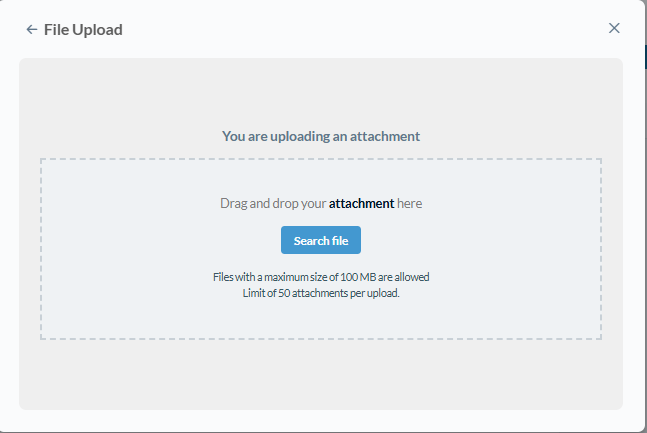Close the File Upload dialog
This screenshot has height=433, width=647.
coord(614,28)
